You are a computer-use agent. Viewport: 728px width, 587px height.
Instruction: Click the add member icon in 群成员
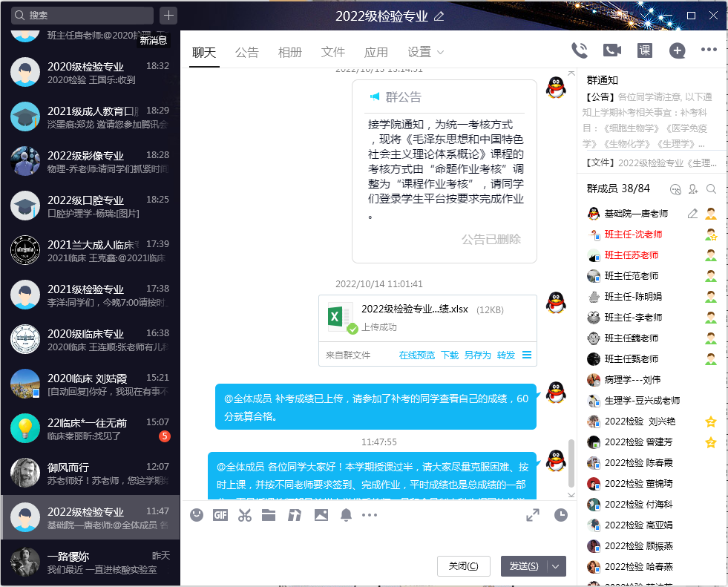click(x=693, y=188)
